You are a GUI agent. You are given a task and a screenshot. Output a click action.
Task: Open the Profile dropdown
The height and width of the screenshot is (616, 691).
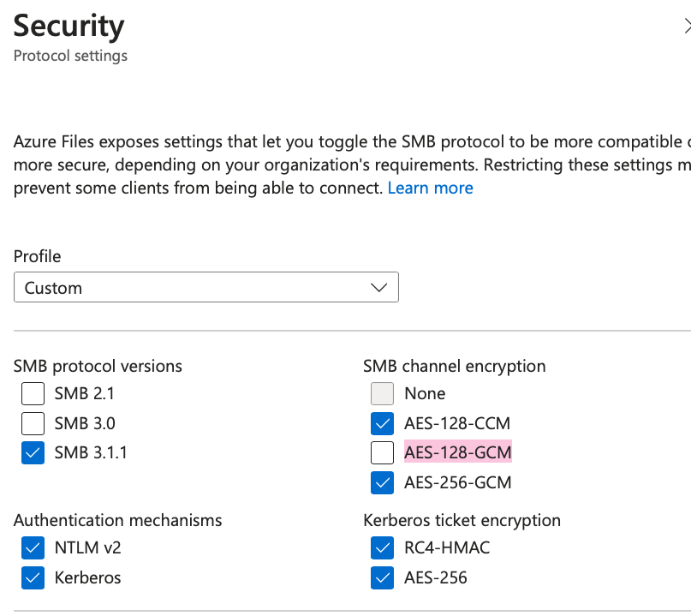(x=206, y=287)
